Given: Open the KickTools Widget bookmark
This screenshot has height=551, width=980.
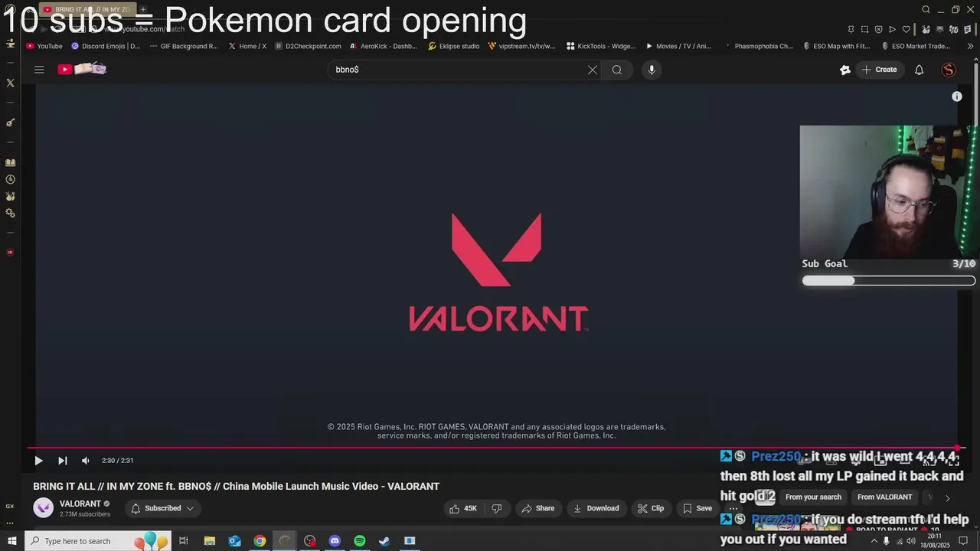Looking at the screenshot, I should (x=601, y=46).
